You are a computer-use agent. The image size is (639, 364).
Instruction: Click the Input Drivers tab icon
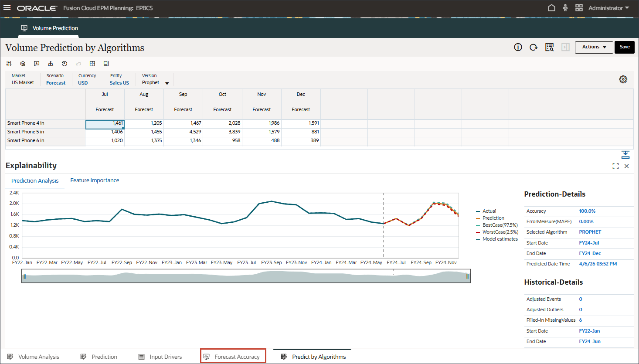coord(142,357)
